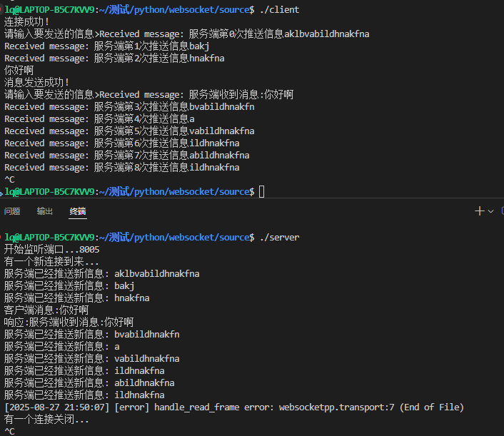This screenshot has height=436, width=504.
Task: Click server line 推送新信息: aklbvabildhnakfna
Action: coord(102,274)
